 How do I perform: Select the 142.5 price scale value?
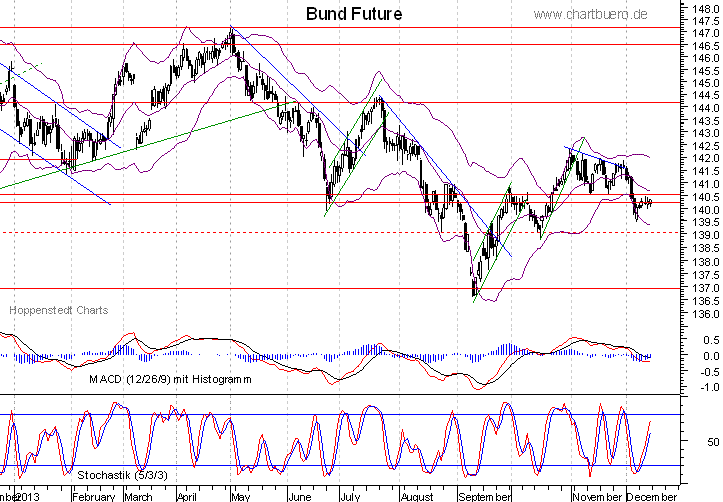click(x=706, y=146)
